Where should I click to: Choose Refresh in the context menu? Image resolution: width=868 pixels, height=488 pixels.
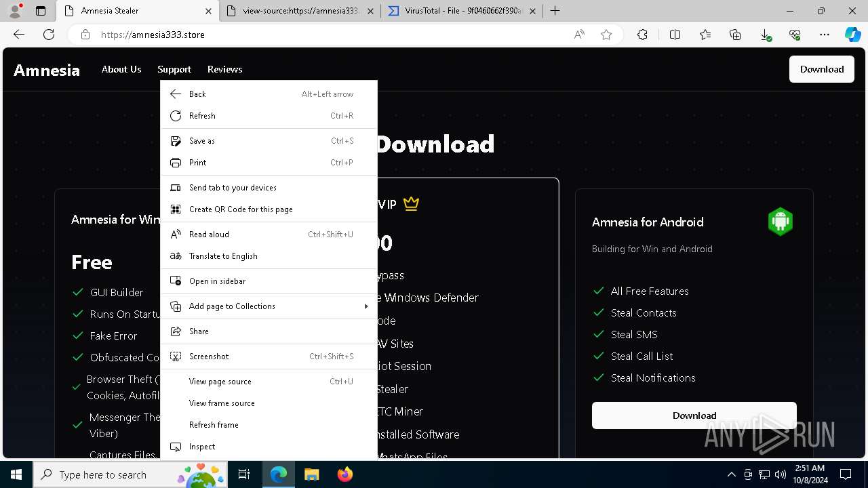(x=269, y=116)
